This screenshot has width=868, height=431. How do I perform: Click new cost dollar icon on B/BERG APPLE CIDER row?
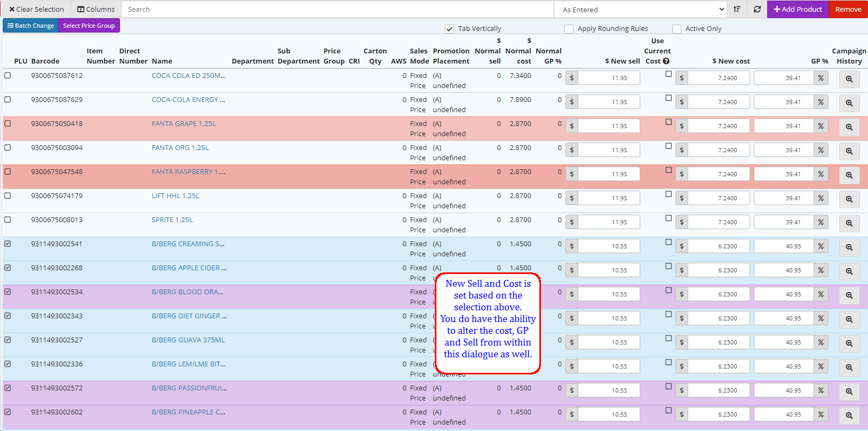pos(682,270)
